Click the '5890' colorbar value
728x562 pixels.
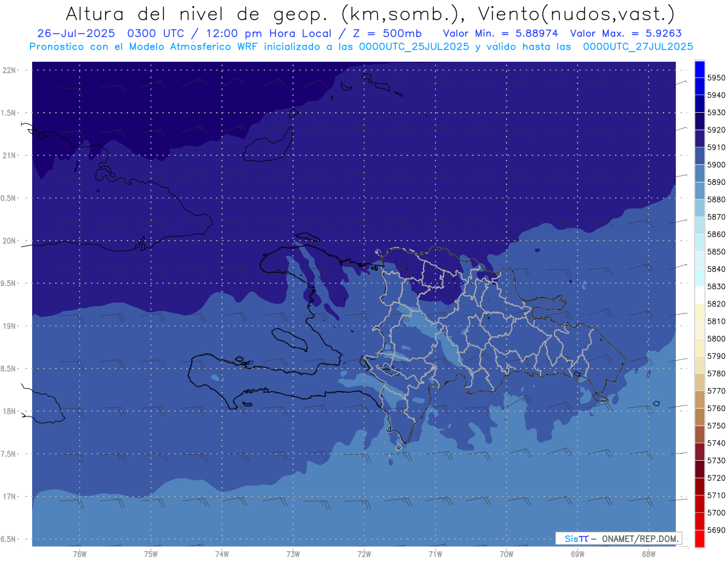(x=716, y=182)
